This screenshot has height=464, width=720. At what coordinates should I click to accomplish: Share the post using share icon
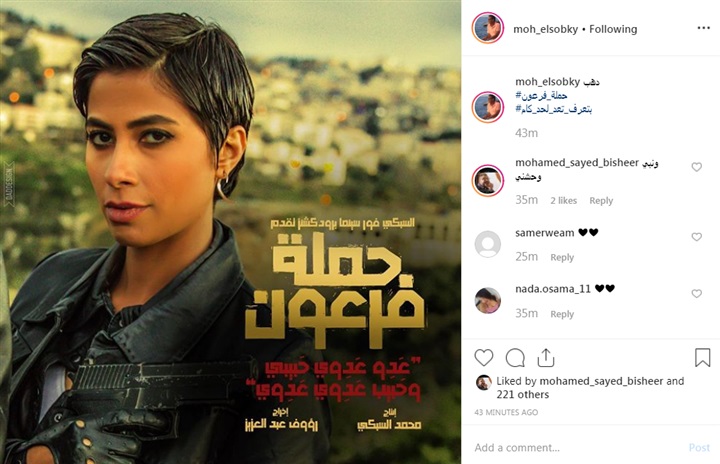(546, 357)
